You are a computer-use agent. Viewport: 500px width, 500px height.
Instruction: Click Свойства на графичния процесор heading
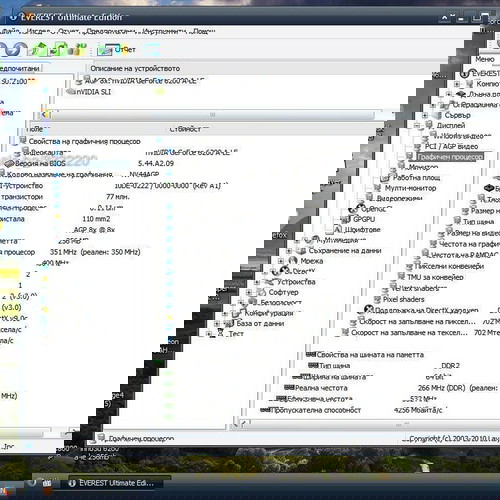pyautogui.click(x=84, y=141)
